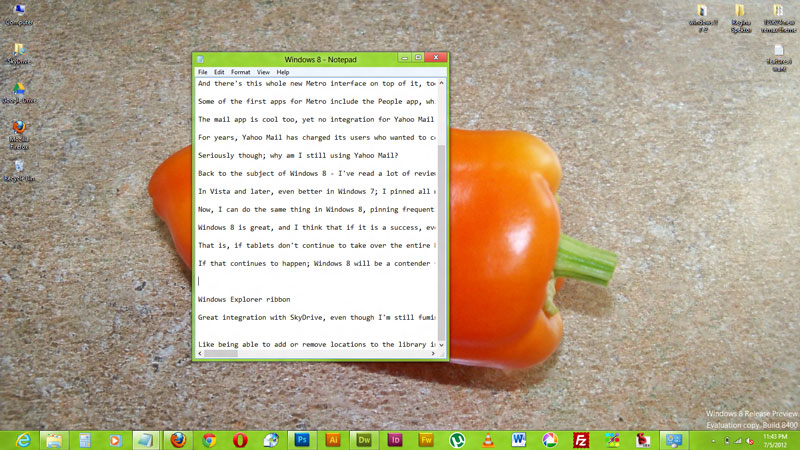Open Microsoft Word from the taskbar
800x450 pixels.
point(519,440)
